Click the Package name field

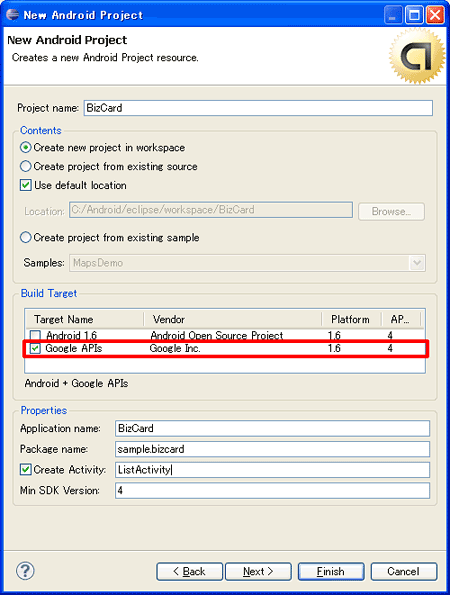coord(272,449)
